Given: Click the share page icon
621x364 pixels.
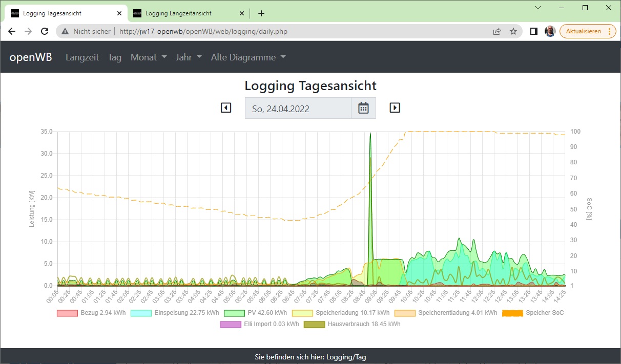Looking at the screenshot, I should click(x=497, y=31).
